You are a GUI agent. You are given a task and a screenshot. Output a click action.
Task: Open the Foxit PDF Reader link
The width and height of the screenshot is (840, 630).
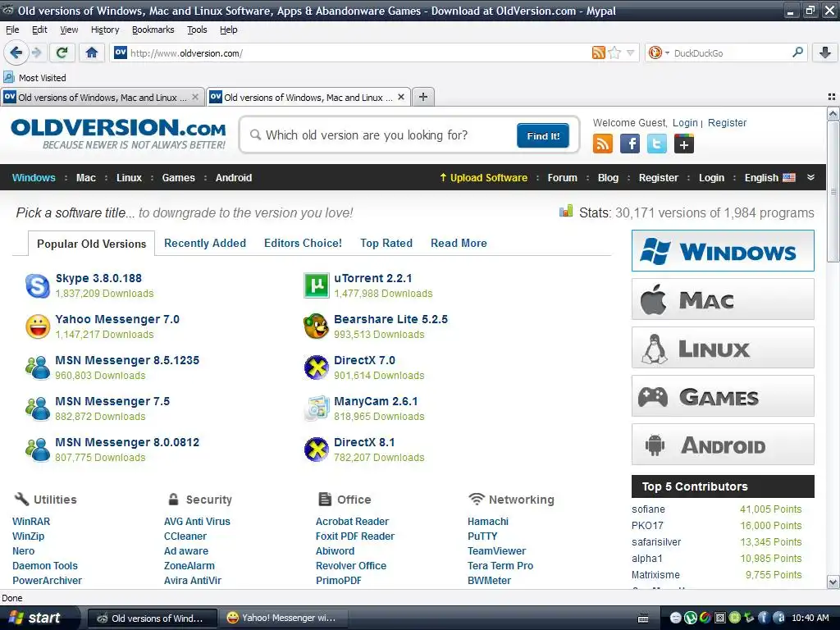point(354,536)
